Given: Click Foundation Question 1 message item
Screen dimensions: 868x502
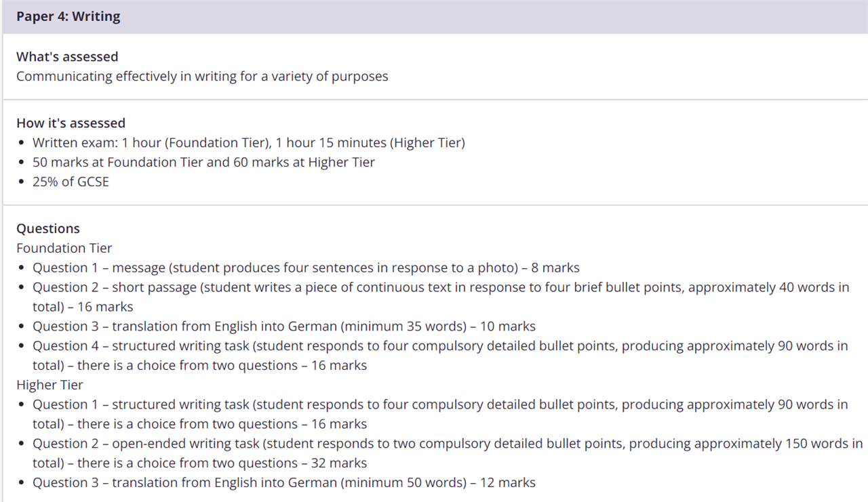Looking at the screenshot, I should (306, 268).
